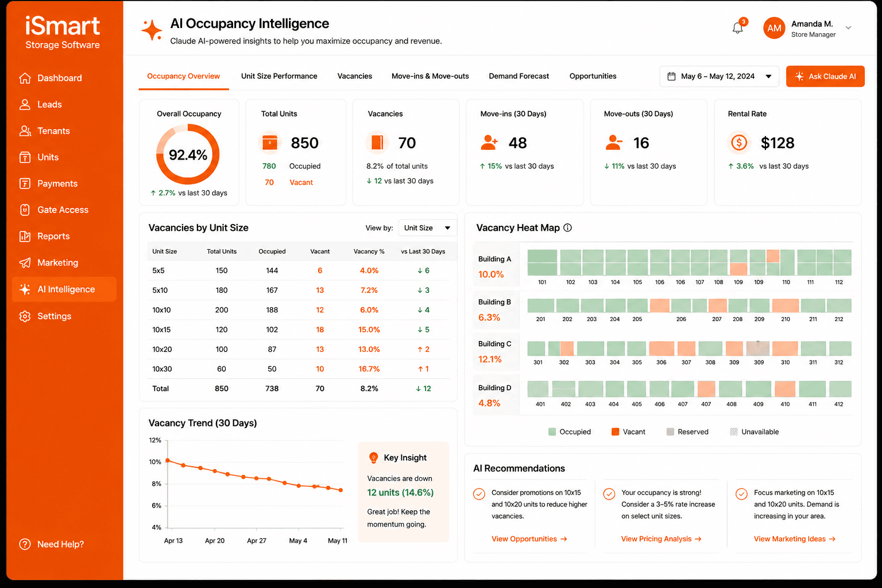Click the Tenants people icon
The image size is (882, 588).
pos(25,131)
